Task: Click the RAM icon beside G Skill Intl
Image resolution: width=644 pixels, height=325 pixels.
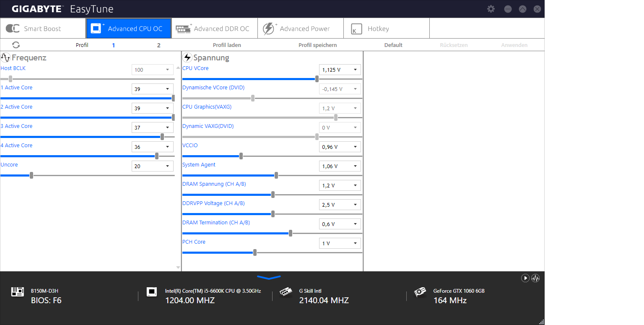Action: 286,292
